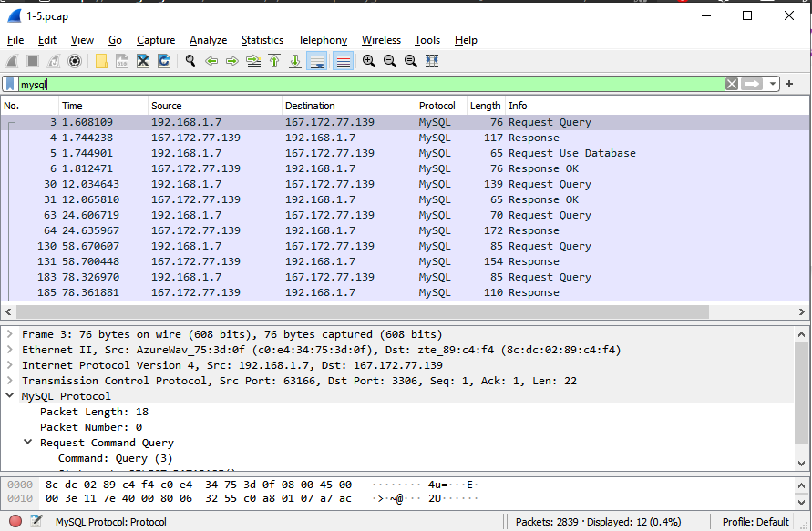The image size is (812, 531).
Task: Zoom in on main window text
Action: point(369,61)
